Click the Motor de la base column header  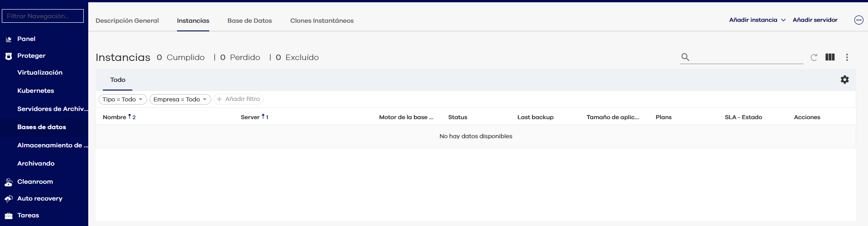pos(406,117)
